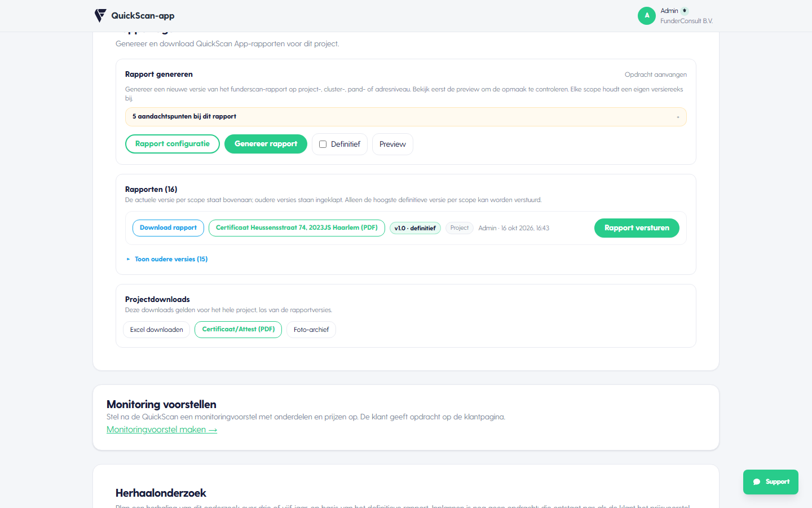Image resolution: width=812 pixels, height=508 pixels.
Task: Click the v1.0 · definitief version badge
Action: (415, 228)
